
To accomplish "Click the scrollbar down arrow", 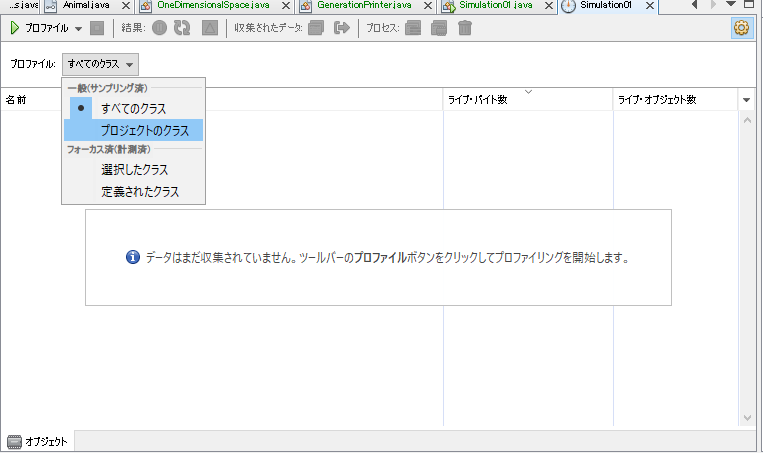I will click(x=747, y=418).
